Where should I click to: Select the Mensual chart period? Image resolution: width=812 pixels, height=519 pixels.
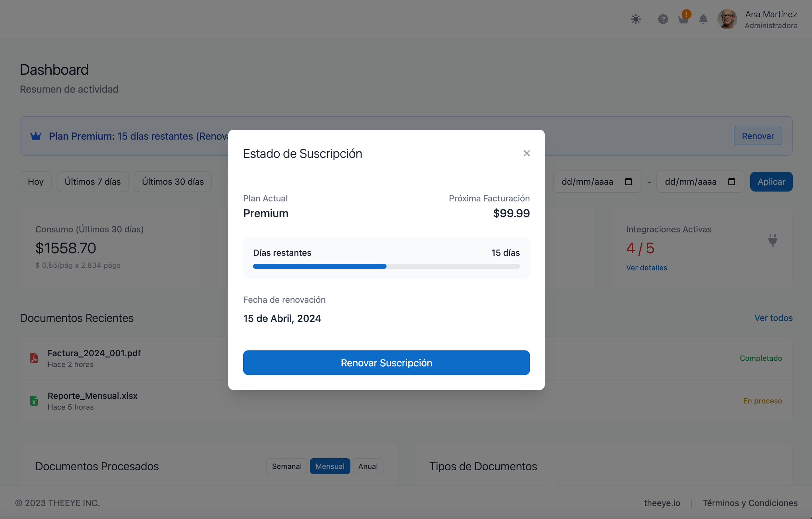pos(330,466)
